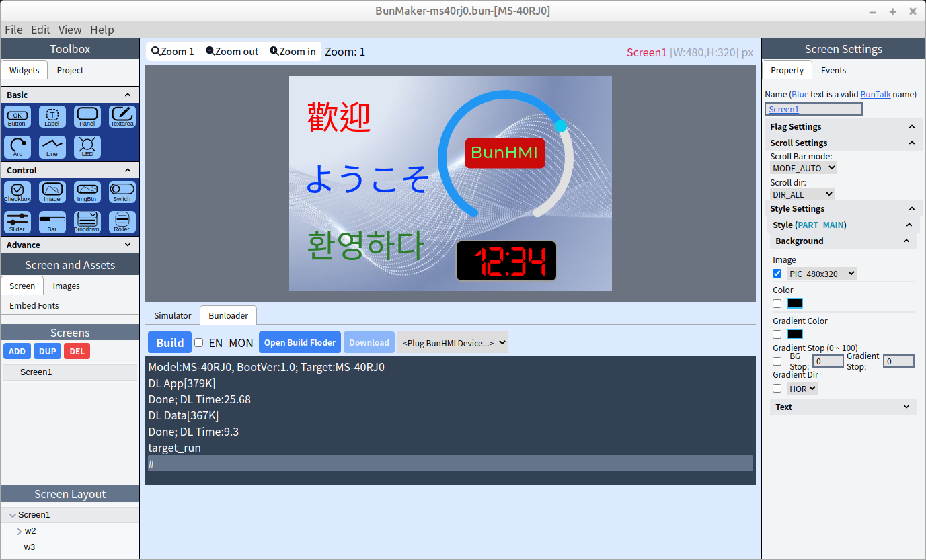This screenshot has width=926, height=560.
Task: Pick the ImgBtn widget icon
Action: coord(87,192)
